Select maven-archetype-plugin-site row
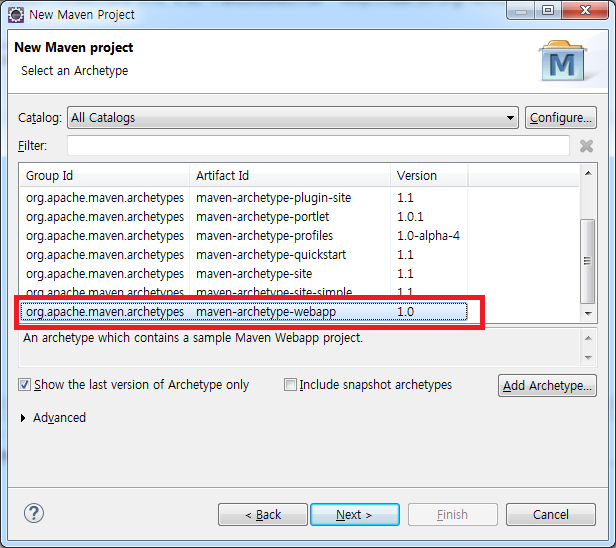 [x=244, y=198]
